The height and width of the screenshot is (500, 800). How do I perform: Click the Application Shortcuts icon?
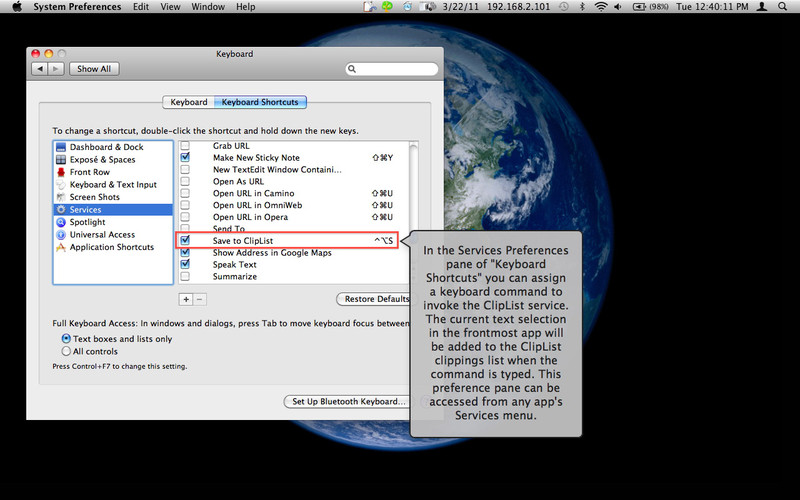61,247
